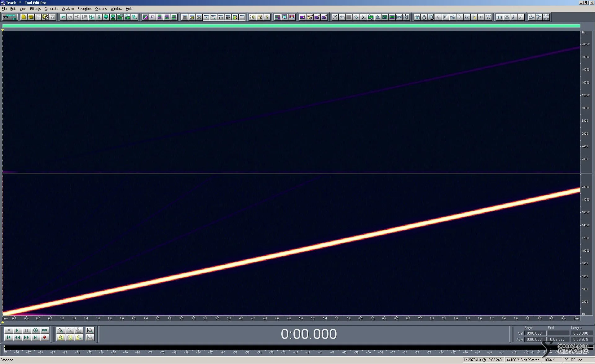The height and width of the screenshot is (364, 595).
Task: Jump to the beginning with Go to Start
Action: (9, 337)
